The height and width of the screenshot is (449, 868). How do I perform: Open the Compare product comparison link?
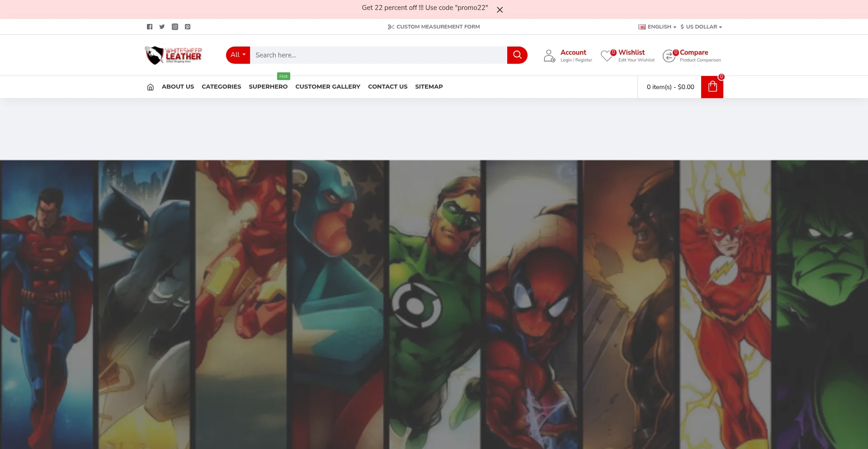coord(700,56)
